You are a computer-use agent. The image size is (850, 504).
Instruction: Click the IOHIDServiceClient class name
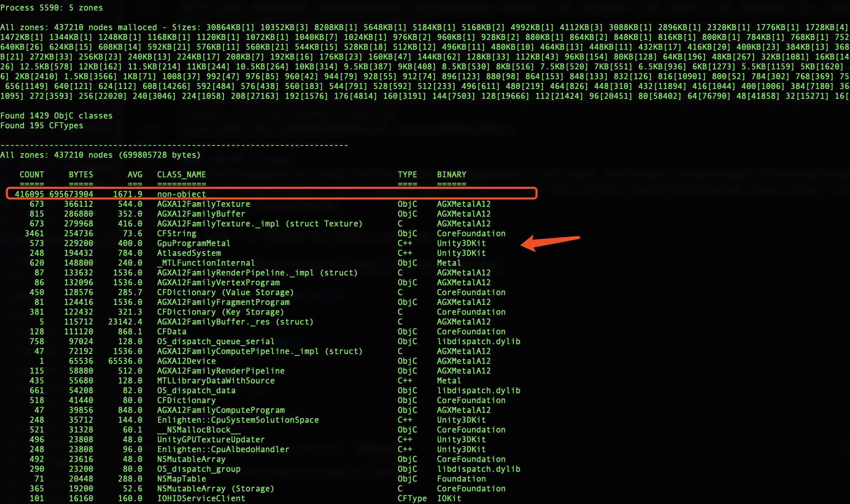201,498
